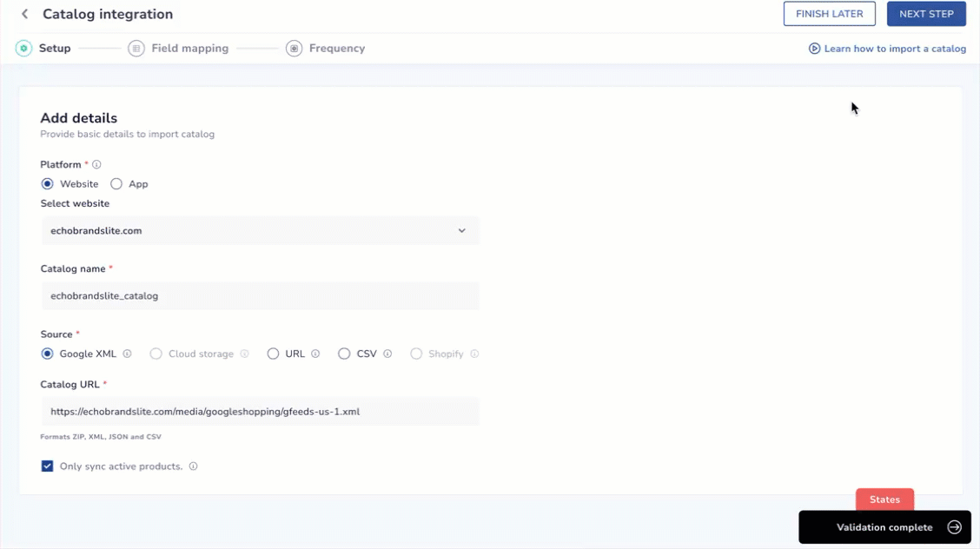
Task: Open the CSV source info icon
Action: pyautogui.click(x=387, y=354)
